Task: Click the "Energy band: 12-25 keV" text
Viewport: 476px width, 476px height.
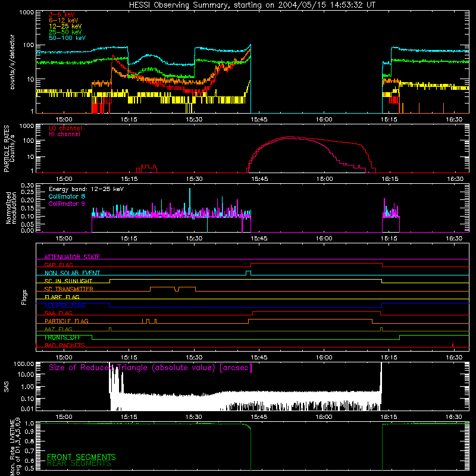Action: (x=86, y=189)
